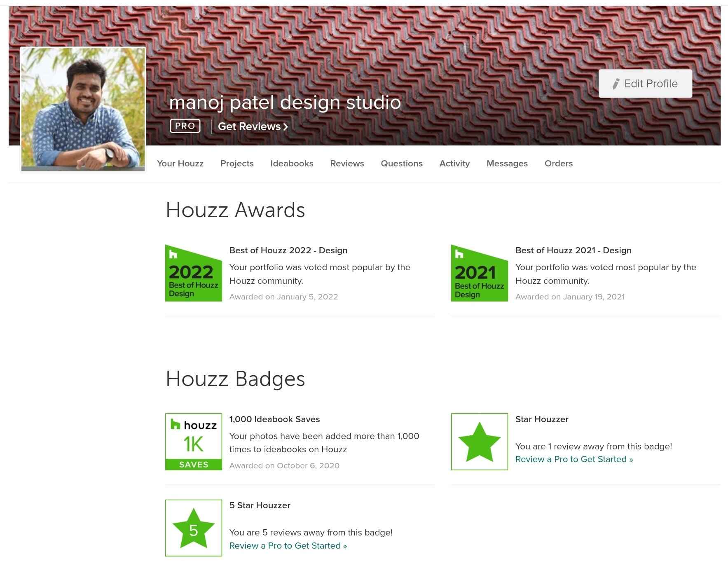Go to the Ideabooks tab
The image size is (728, 561).
pos(292,164)
